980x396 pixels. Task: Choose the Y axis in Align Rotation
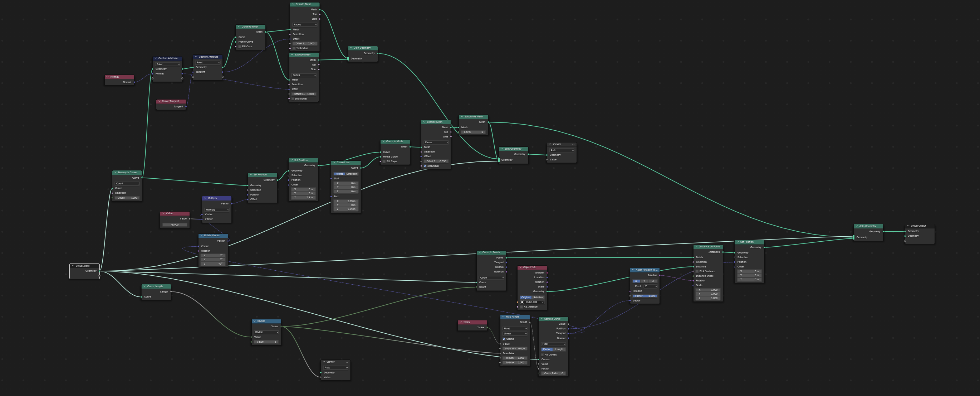point(645,281)
